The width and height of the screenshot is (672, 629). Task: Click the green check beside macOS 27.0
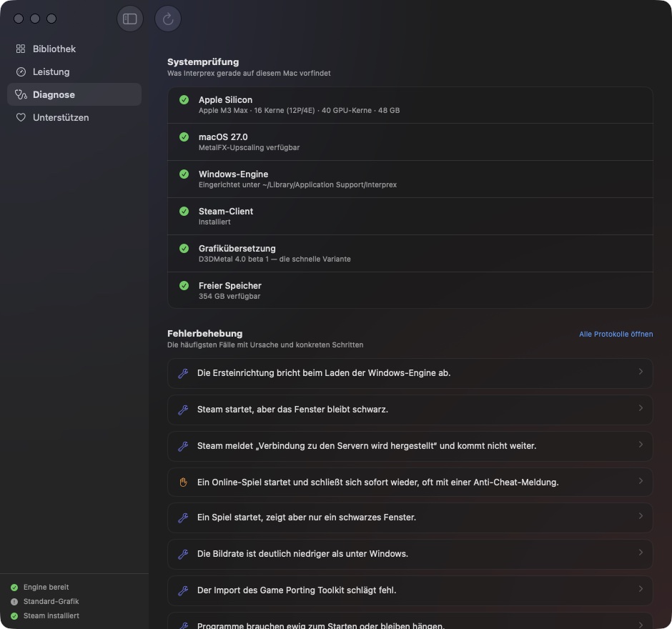(x=184, y=137)
